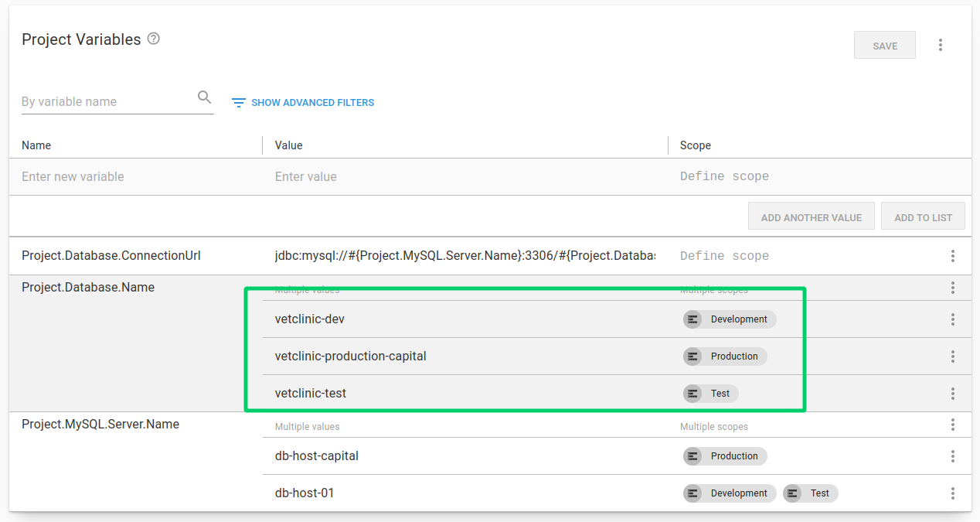Screen dimensions: 980x522
Task: Click Define scope for the new variable row
Action: click(723, 176)
